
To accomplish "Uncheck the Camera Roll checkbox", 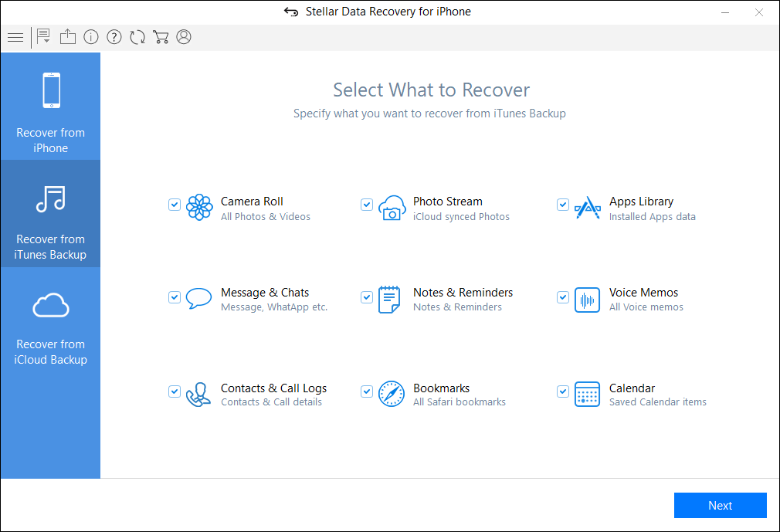I will click(175, 205).
